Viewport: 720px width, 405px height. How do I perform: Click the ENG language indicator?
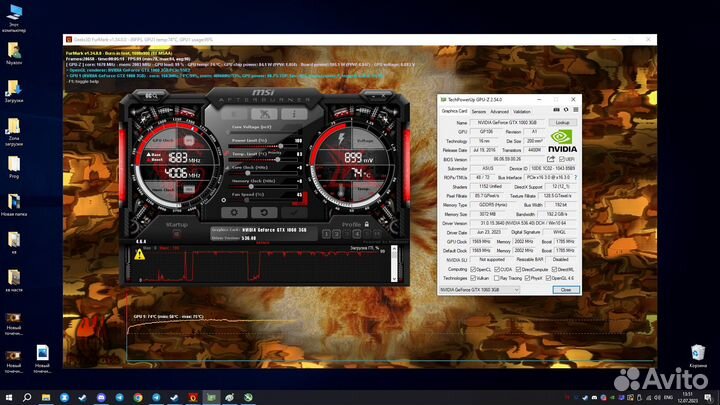click(x=669, y=398)
